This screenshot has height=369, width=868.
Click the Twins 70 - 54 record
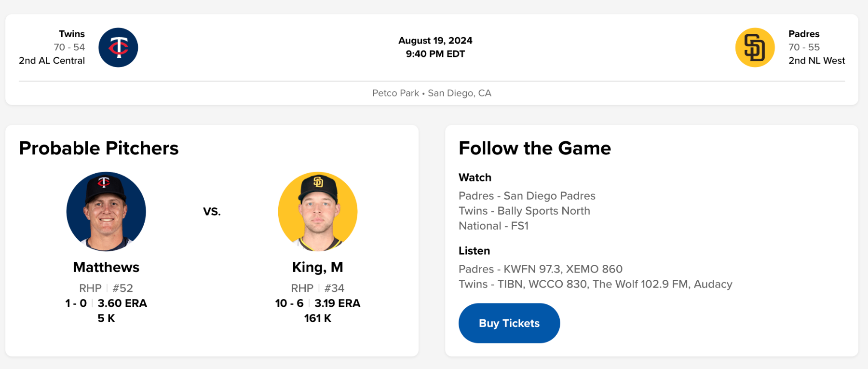tap(69, 47)
